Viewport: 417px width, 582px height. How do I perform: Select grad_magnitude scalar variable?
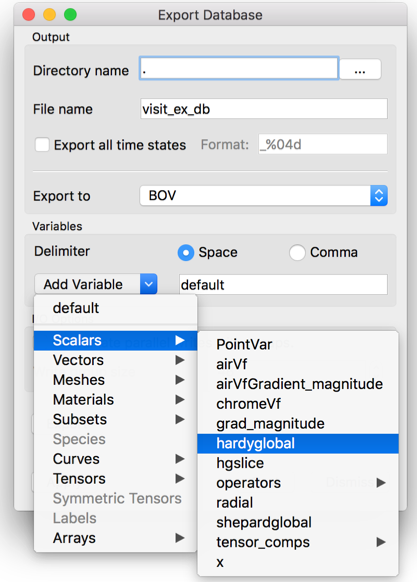coord(298,424)
